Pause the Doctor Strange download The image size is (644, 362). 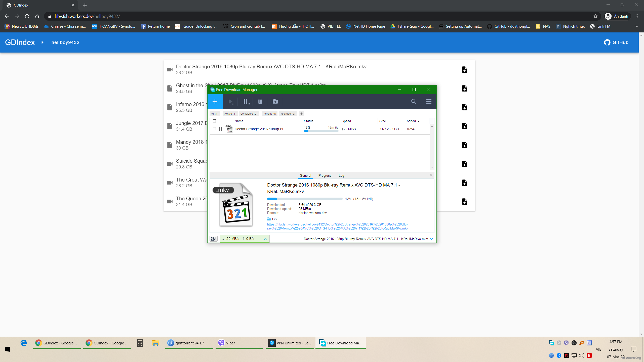pyautogui.click(x=221, y=129)
